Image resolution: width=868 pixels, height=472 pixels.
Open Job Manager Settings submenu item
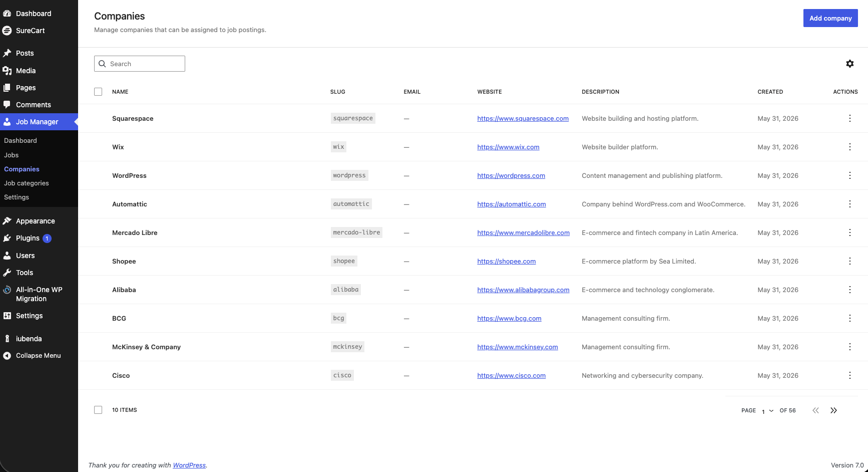click(17, 197)
